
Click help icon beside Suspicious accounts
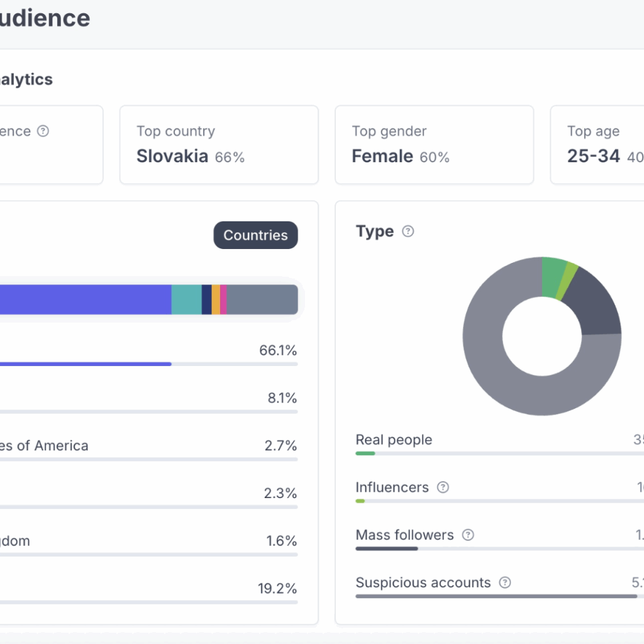(x=505, y=583)
